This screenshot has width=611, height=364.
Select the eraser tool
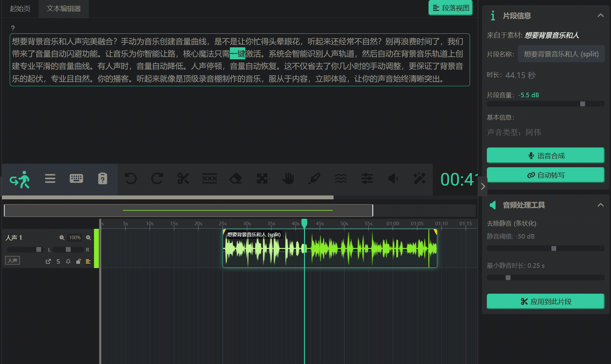click(x=236, y=179)
